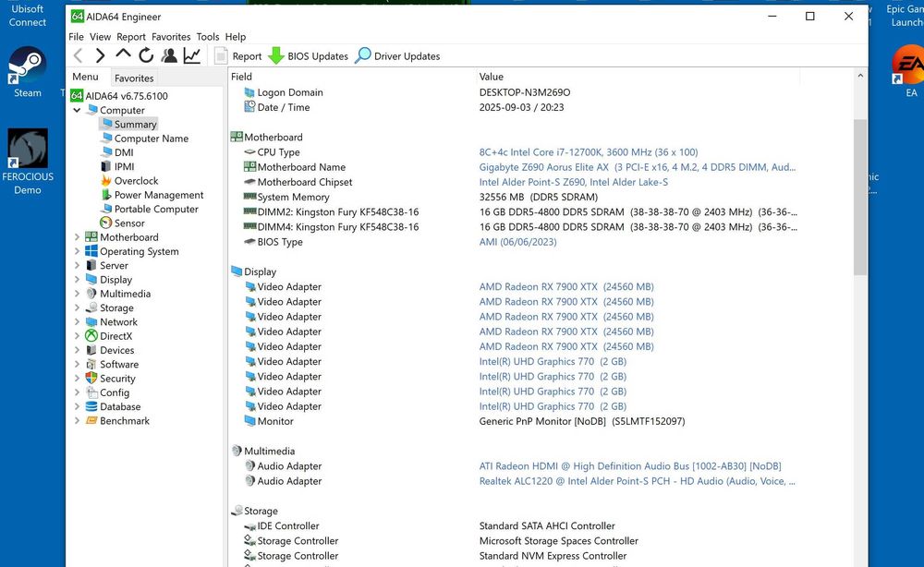Viewport: 924px width, 567px height.
Task: Expand the Operating System tree node
Action: [77, 251]
